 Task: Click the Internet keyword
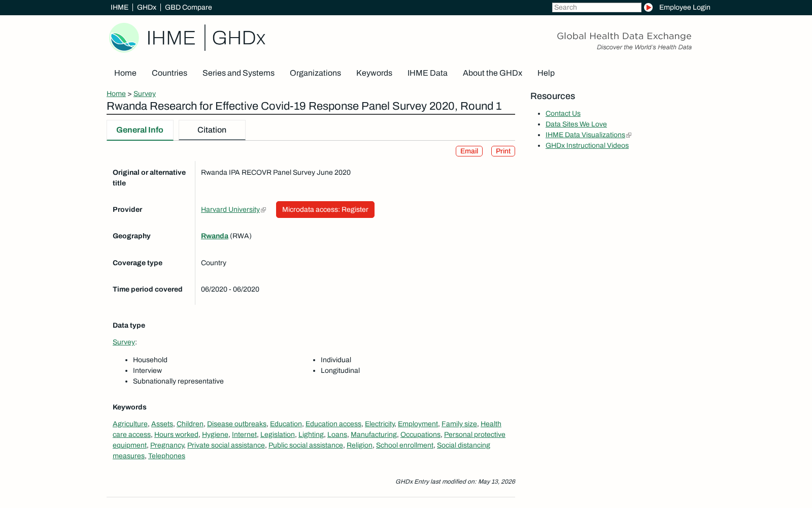(x=244, y=435)
